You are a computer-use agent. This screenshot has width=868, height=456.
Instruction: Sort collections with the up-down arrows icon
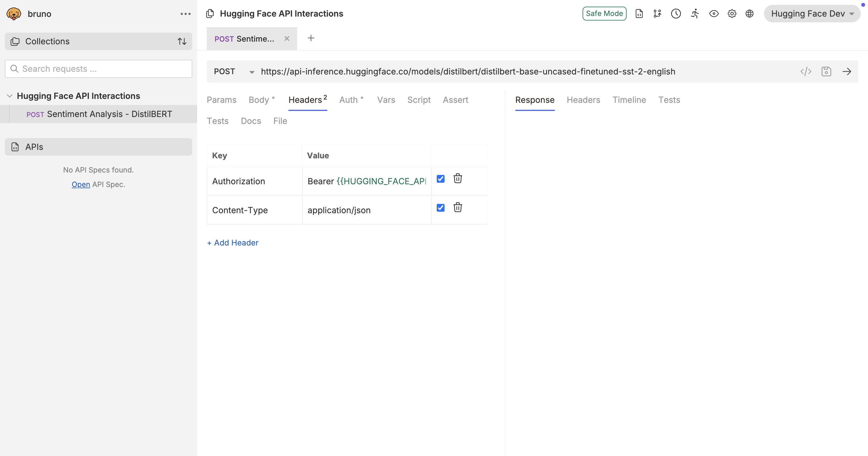click(x=182, y=42)
